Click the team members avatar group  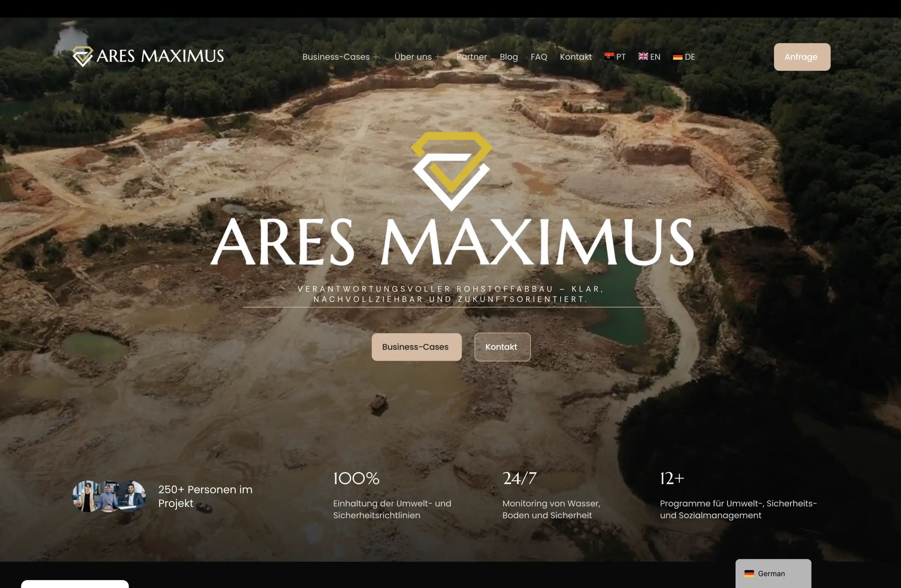109,496
